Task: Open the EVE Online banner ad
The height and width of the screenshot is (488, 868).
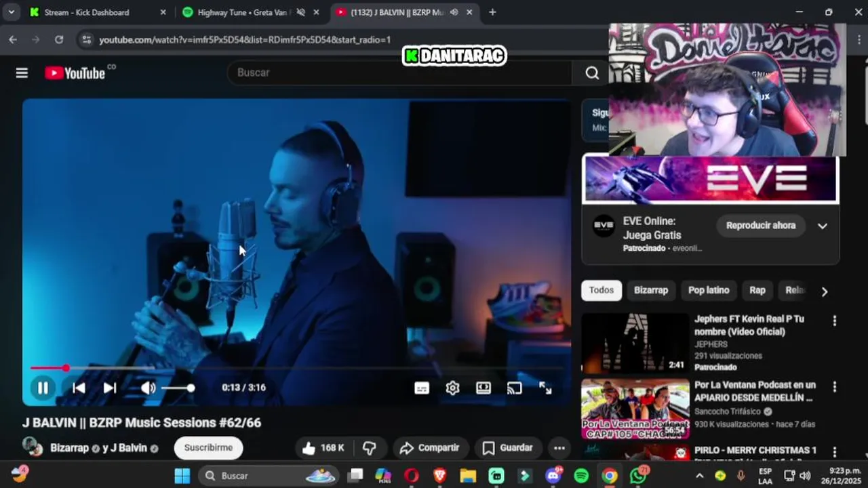Action: [x=710, y=180]
